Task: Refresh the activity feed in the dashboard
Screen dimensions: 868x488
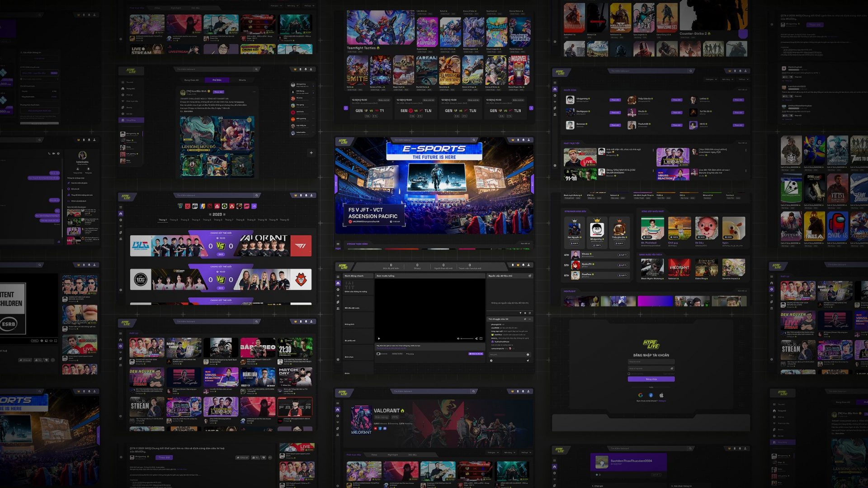Action: [x=529, y=313]
